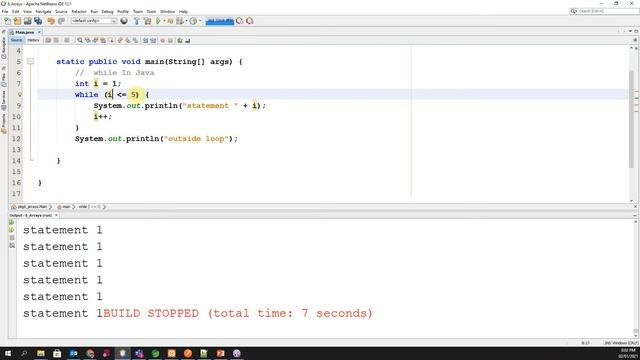
Task: Run the project with green play icon
Action: [x=158, y=21]
